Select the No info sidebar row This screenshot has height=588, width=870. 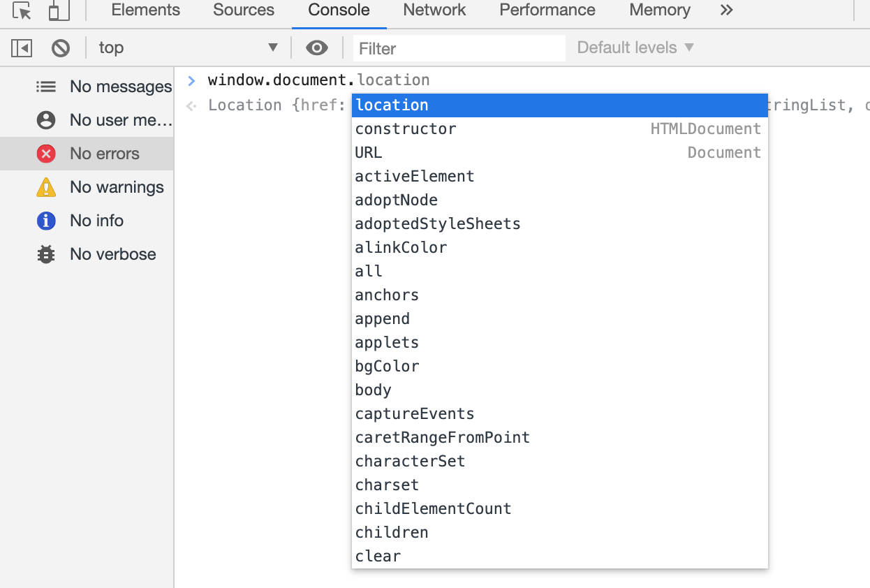87,221
